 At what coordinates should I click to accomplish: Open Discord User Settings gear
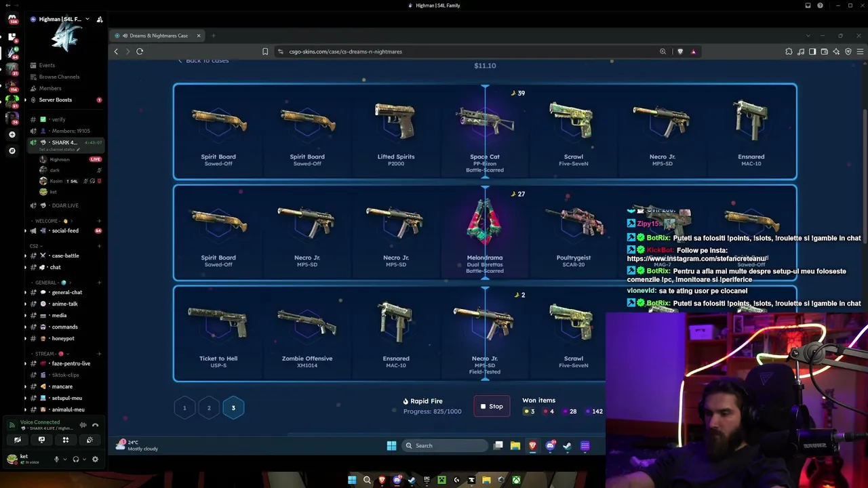(95, 459)
